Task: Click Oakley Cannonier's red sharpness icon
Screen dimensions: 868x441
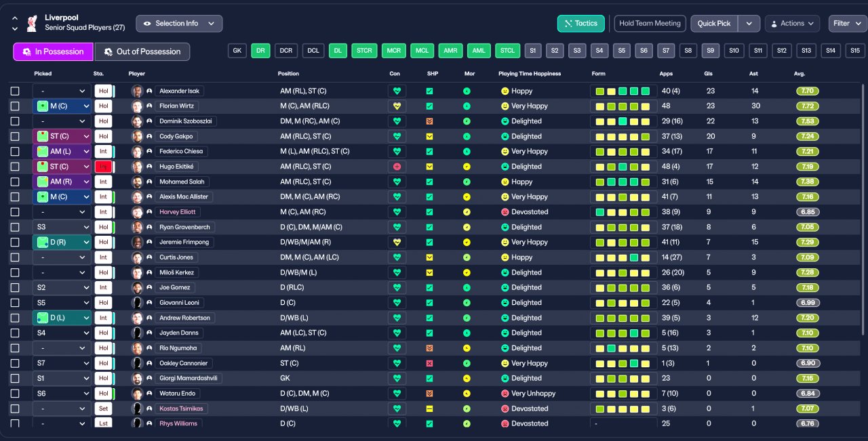Action: 429,363
